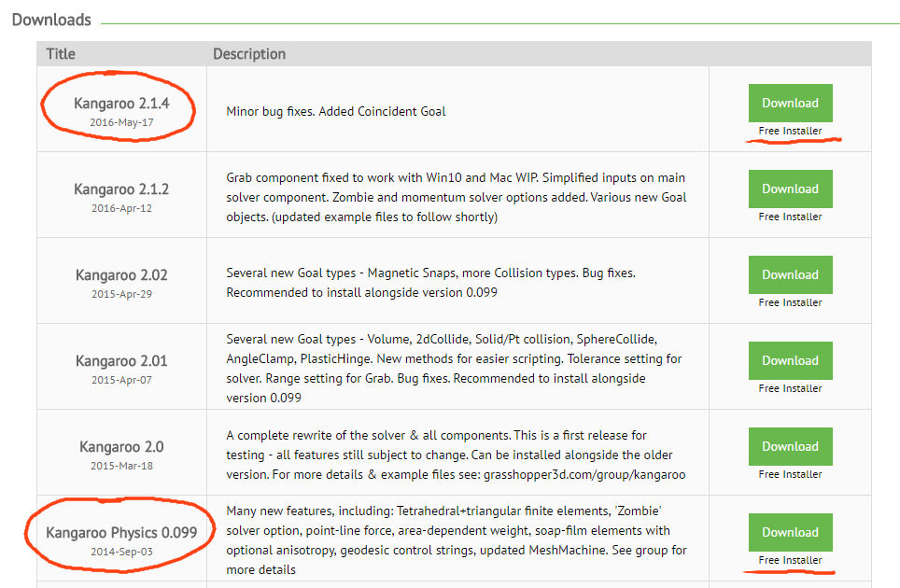Click description starting 'Many new features'
This screenshot has height=588, width=900.
pos(457,540)
